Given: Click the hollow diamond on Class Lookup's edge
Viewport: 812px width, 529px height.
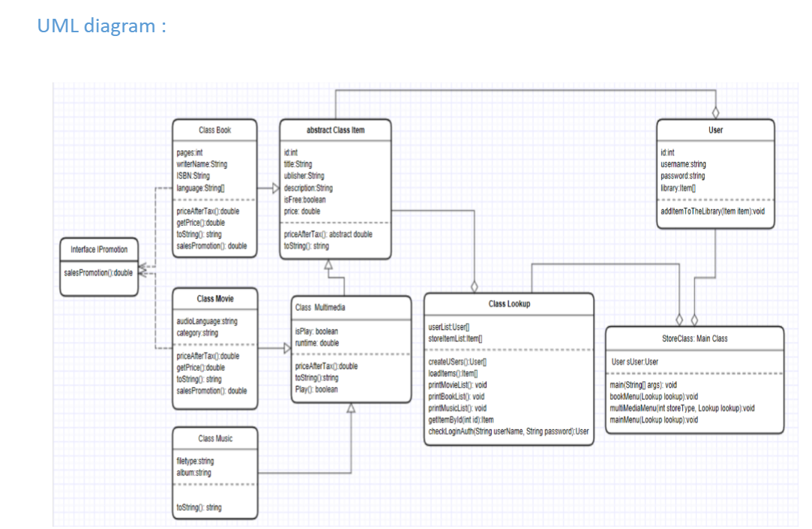Looking at the screenshot, I should click(475, 285).
